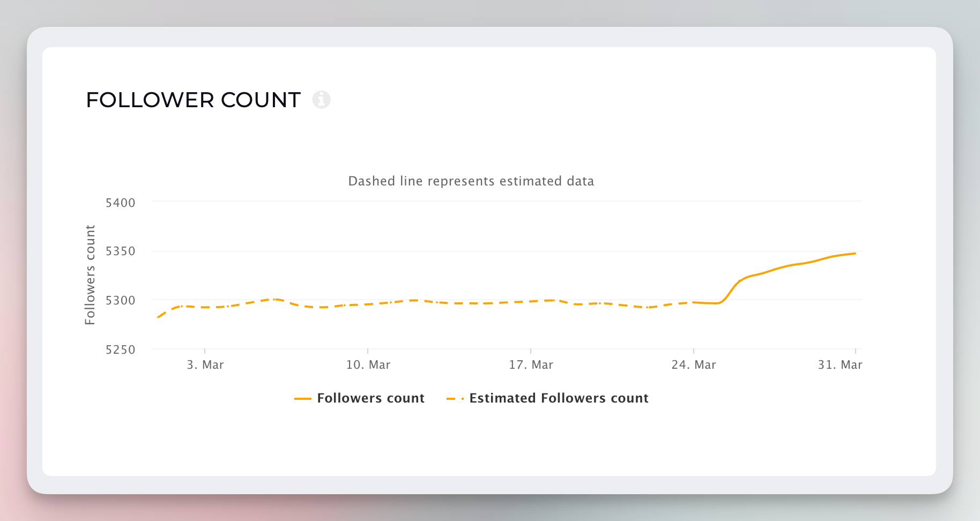Screen dimensions: 980x521
Task: Select the 10. Mar x-axis label
Action: coord(368,365)
